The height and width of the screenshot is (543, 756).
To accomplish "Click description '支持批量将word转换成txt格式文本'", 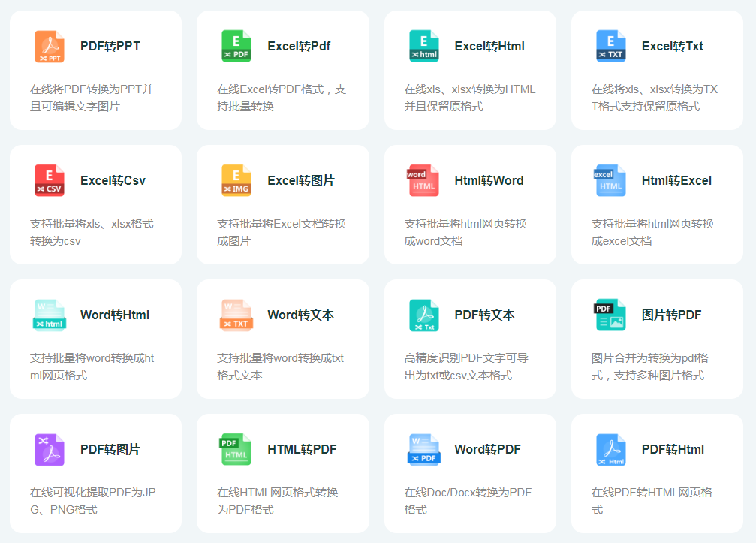I will 280,367.
